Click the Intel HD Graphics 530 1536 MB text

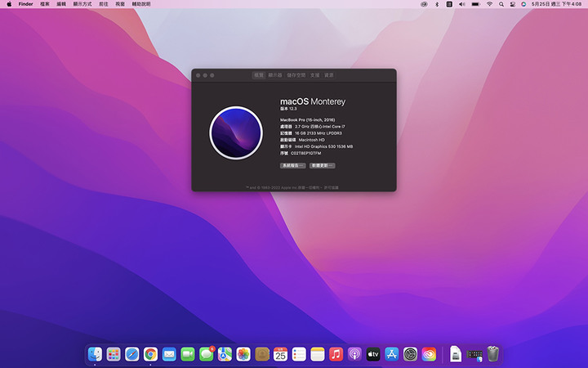point(323,146)
